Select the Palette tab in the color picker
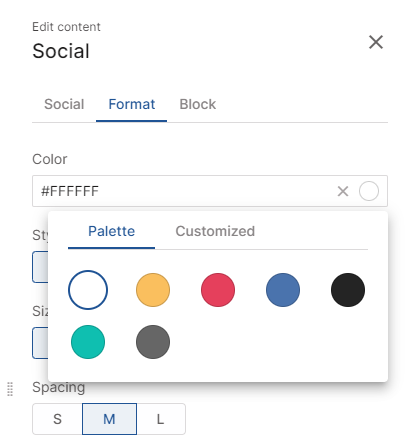The width and height of the screenshot is (410, 440). [x=111, y=231]
